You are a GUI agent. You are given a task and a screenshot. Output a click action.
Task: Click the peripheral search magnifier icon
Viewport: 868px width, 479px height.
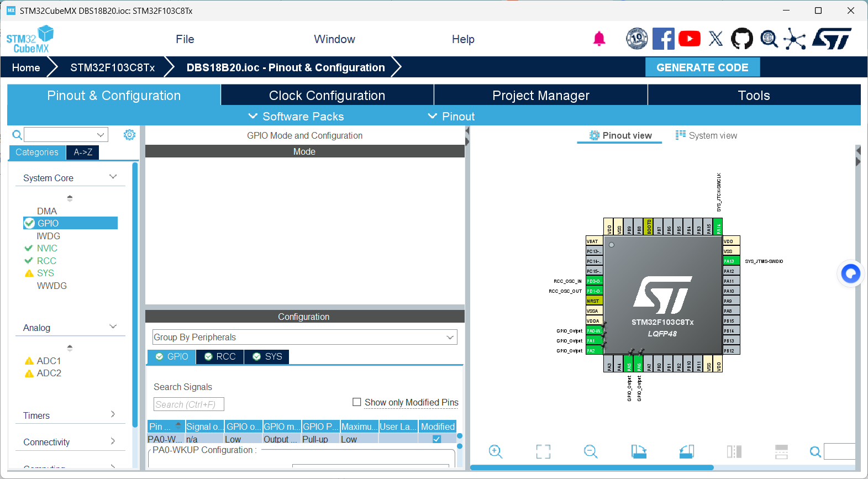[x=17, y=135]
